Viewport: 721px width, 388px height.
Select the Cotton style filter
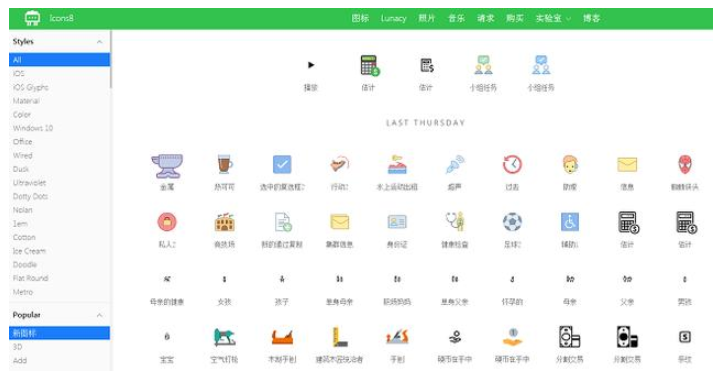coord(24,237)
